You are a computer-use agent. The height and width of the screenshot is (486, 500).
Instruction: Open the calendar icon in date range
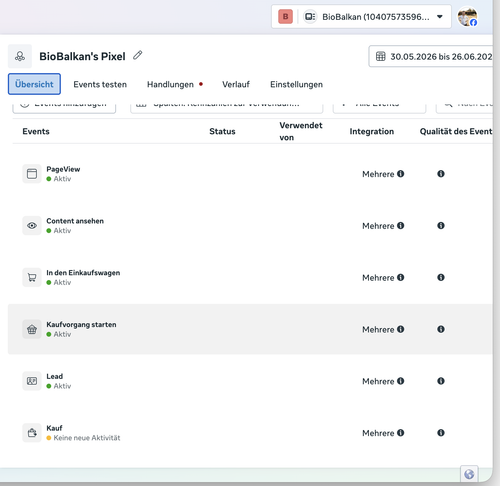380,56
